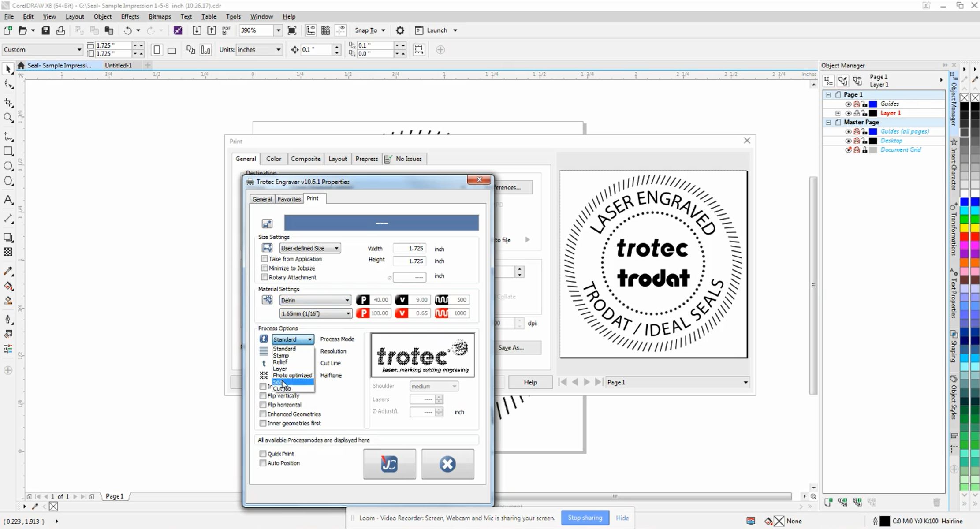Toggle visibility eye of Layer 1
Image resolution: width=980 pixels, height=529 pixels.
point(848,113)
